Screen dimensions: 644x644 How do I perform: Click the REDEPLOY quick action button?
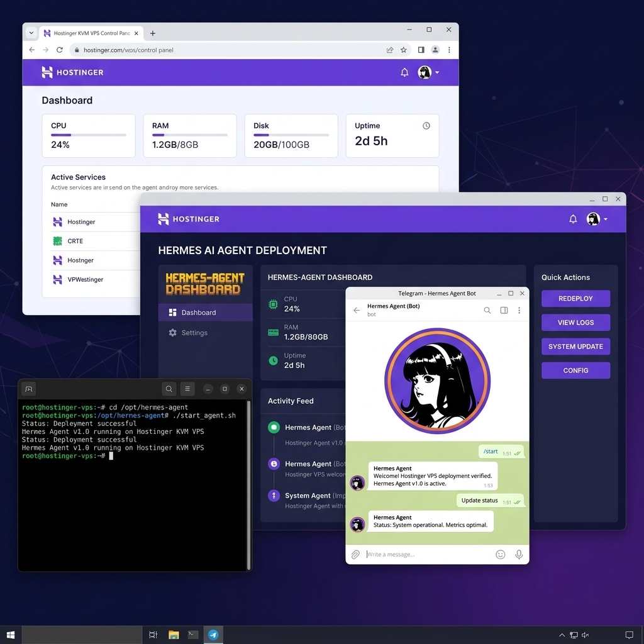tap(575, 299)
